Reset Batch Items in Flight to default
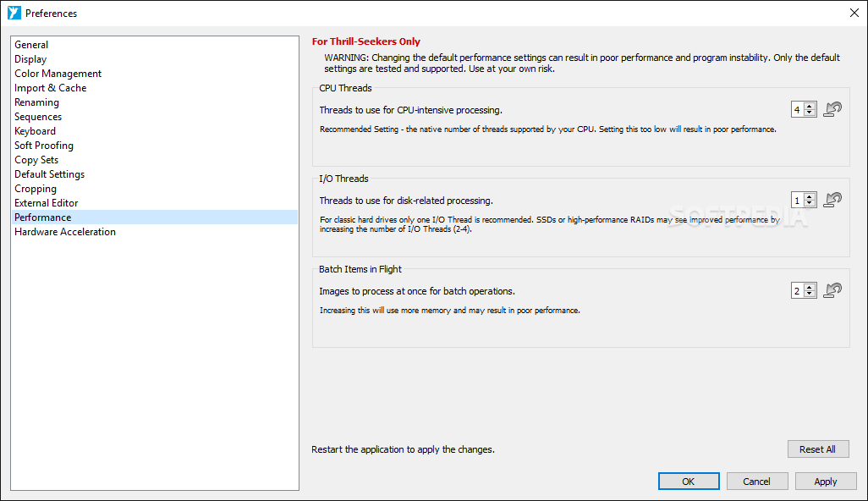 coord(832,290)
